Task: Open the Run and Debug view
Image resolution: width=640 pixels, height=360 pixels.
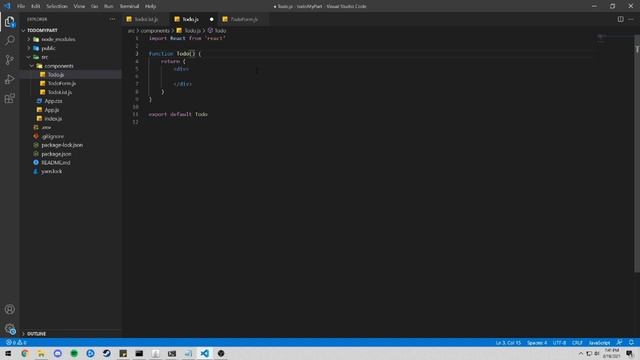Action: click(9, 79)
